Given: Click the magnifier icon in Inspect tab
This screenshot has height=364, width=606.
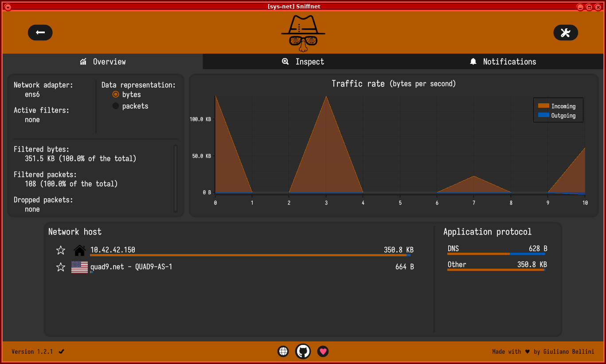Looking at the screenshot, I should click(x=285, y=62).
